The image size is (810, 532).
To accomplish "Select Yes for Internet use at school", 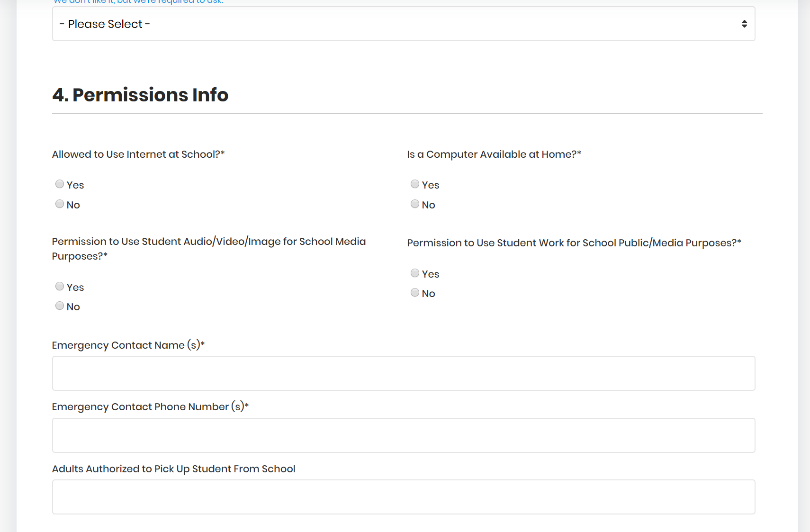I will [x=60, y=184].
